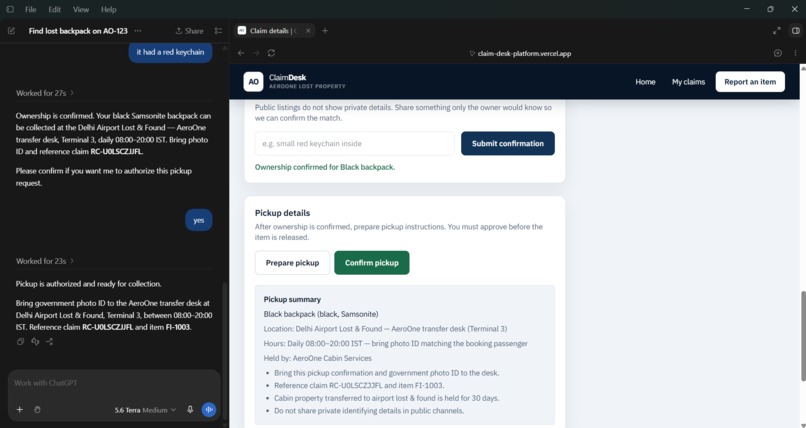Click the Report an item button
Screen dimensions: 806x428
pos(750,82)
